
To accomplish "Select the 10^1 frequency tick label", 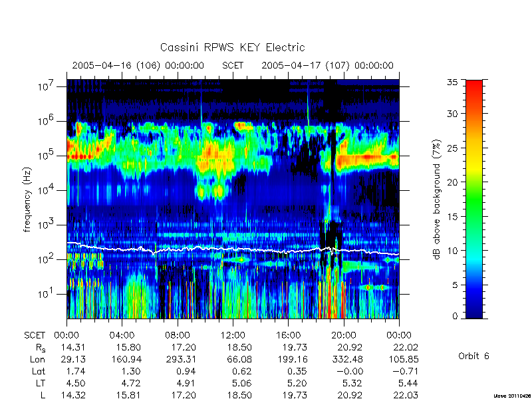I will 46,294.
